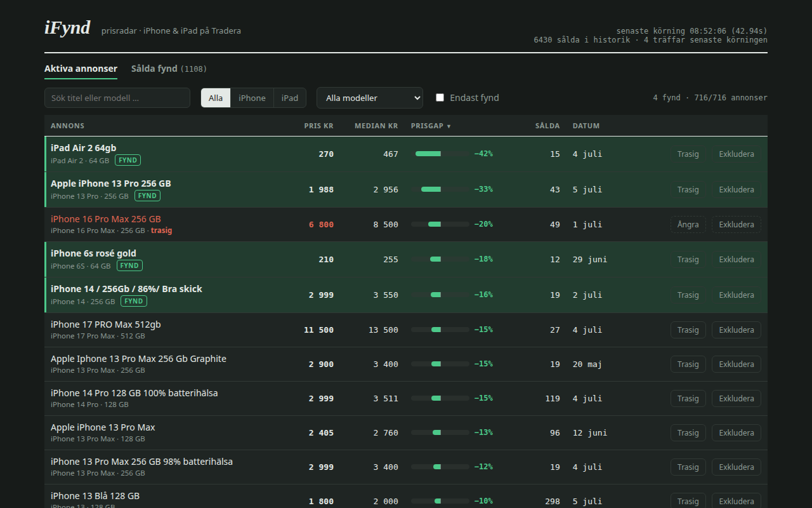This screenshot has height=508, width=812.
Task: Click FYND badge on iPhone 14 / 256Gb row
Action: tap(134, 301)
